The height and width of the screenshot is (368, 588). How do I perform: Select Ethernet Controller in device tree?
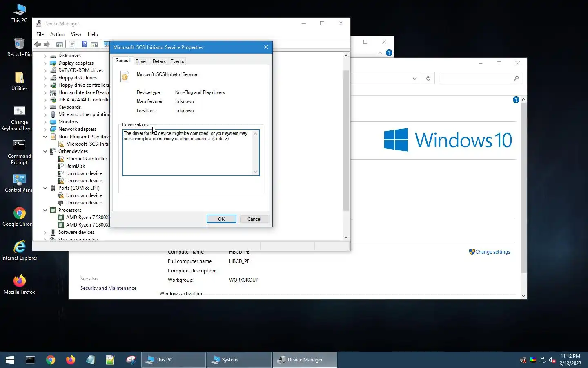coord(87,159)
